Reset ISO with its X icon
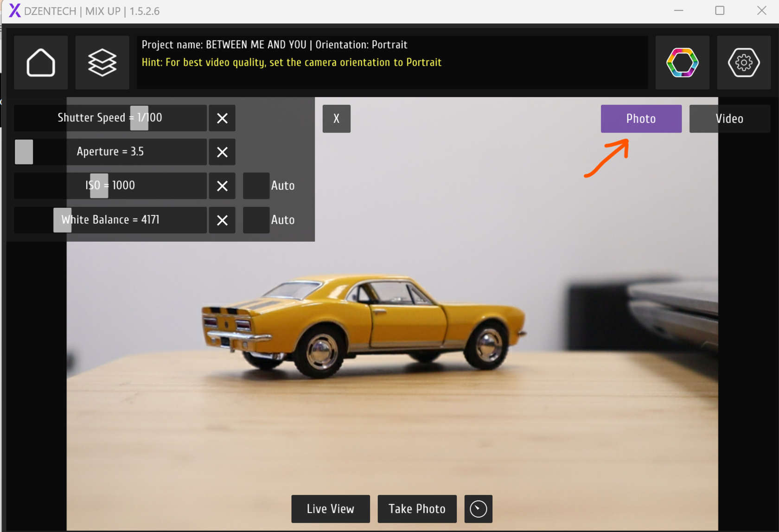This screenshot has width=779, height=532. [x=222, y=186]
